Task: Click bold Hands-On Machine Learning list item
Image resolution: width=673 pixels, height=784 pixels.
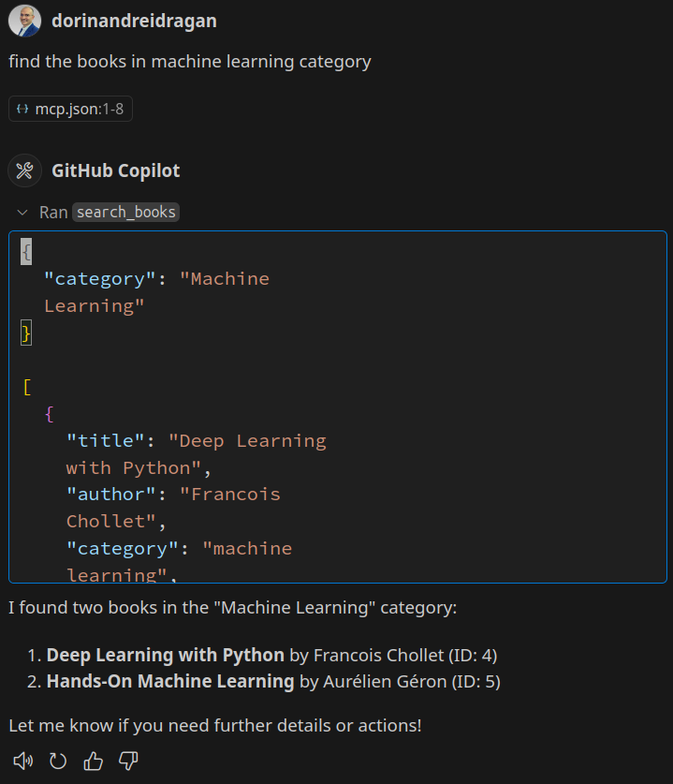Action: (170, 681)
